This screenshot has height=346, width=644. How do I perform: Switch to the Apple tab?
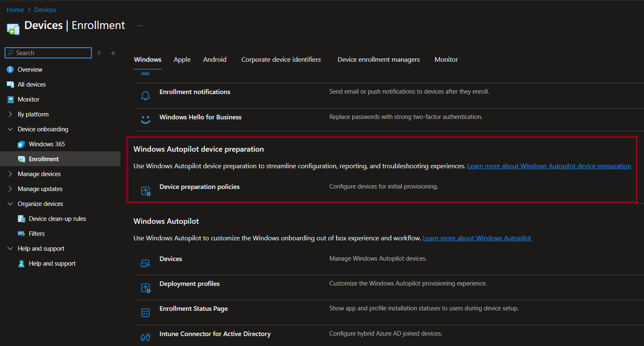pos(182,59)
